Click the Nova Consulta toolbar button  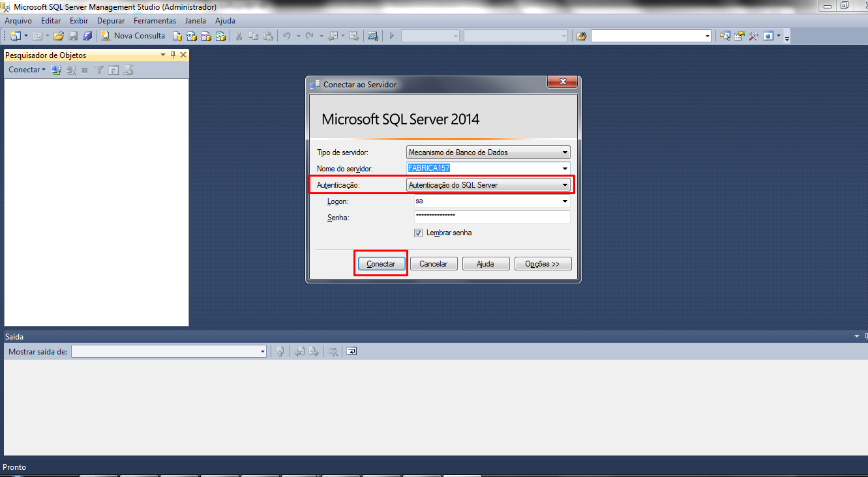(x=133, y=36)
